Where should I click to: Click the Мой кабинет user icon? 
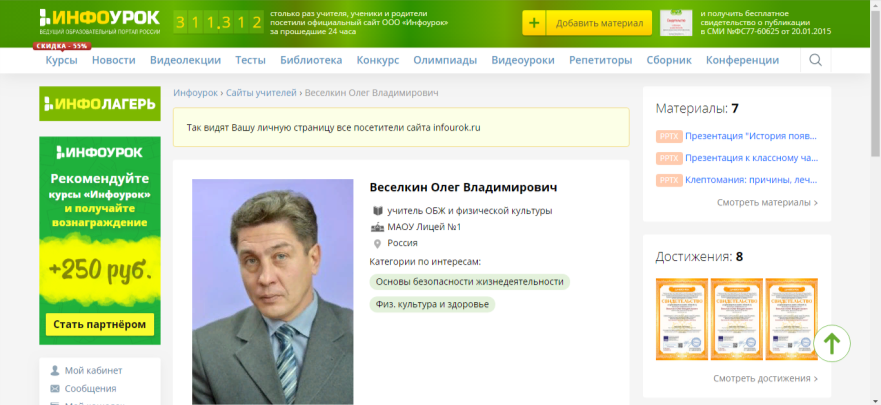coord(55,371)
